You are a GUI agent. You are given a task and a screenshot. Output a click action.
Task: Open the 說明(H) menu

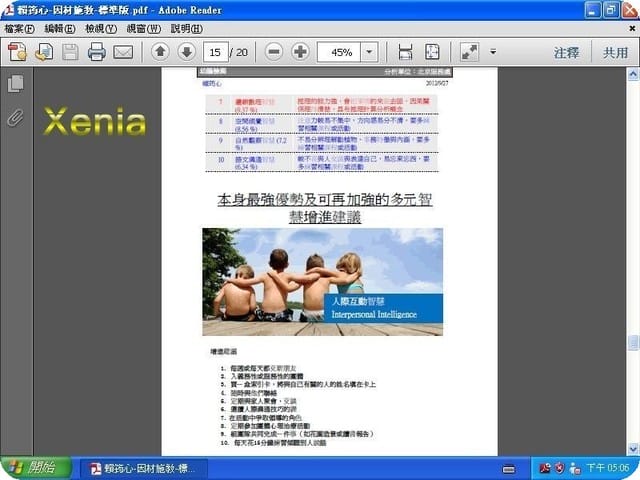pos(187,29)
